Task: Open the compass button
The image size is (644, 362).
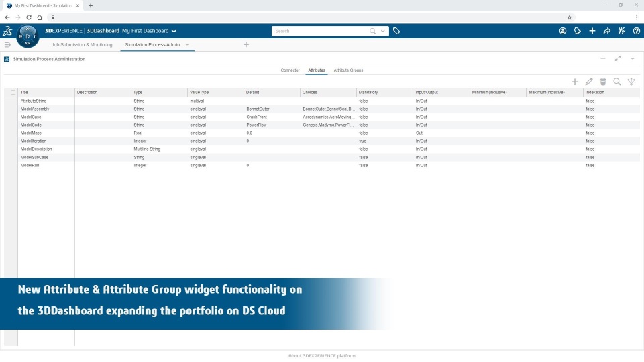Action: (28, 36)
